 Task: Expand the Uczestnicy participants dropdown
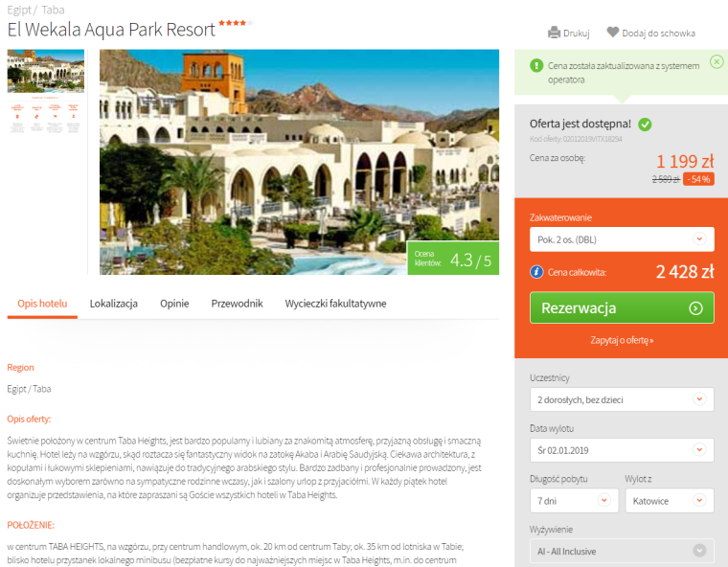tap(622, 399)
